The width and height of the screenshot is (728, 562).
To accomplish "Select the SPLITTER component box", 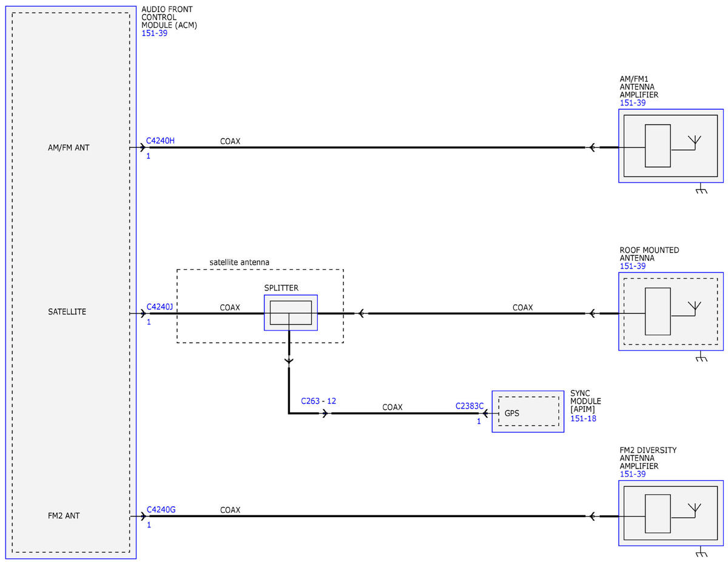I will tap(291, 313).
